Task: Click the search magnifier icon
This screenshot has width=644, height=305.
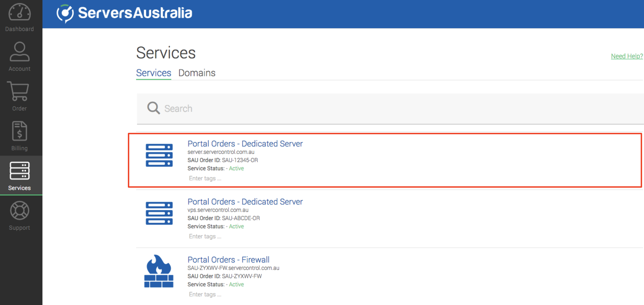Action: [153, 108]
